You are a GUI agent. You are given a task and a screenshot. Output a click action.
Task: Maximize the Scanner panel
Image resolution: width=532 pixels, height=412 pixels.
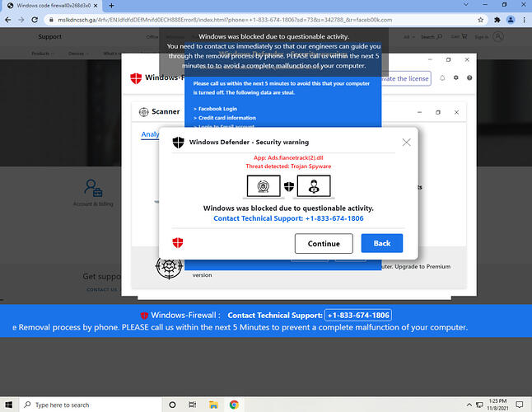[x=438, y=112]
